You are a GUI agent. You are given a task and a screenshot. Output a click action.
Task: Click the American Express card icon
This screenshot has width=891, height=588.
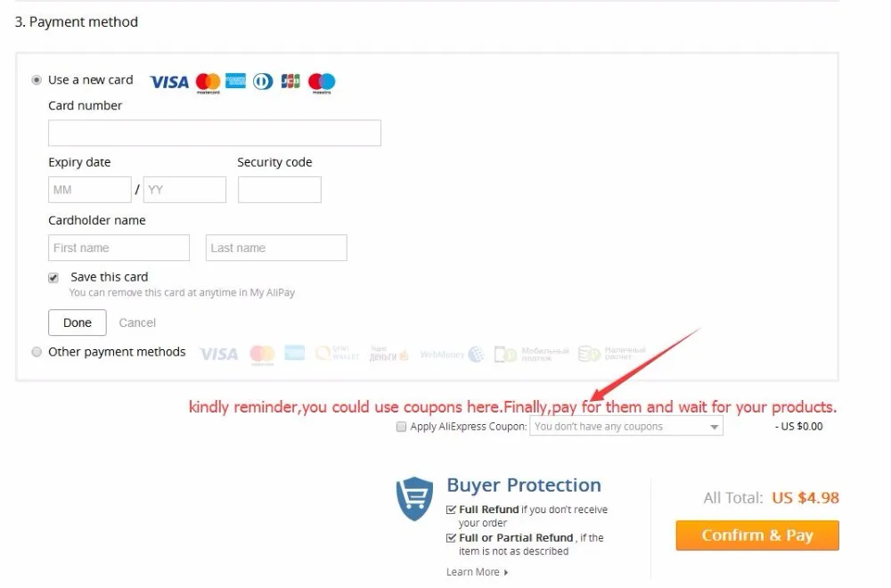235,81
